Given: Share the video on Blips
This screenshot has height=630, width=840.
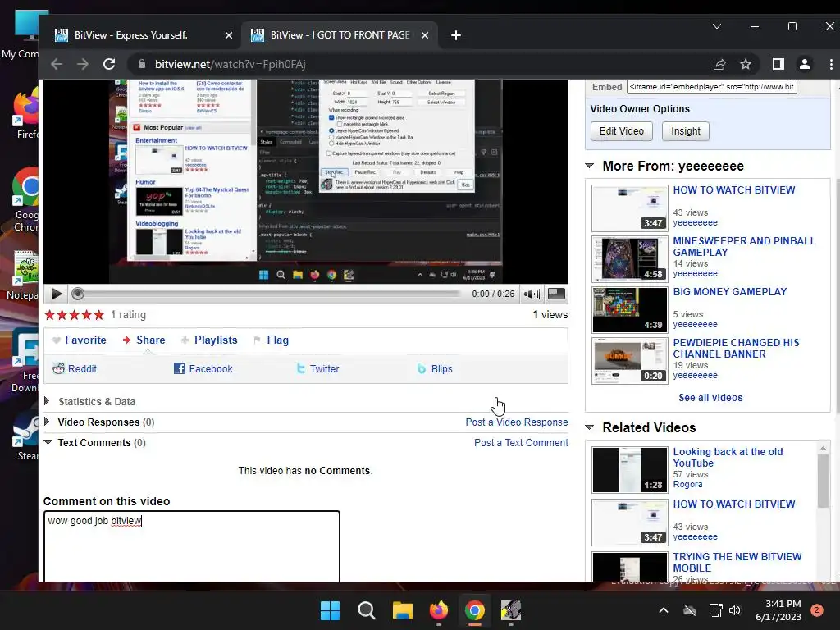Looking at the screenshot, I should (x=435, y=368).
